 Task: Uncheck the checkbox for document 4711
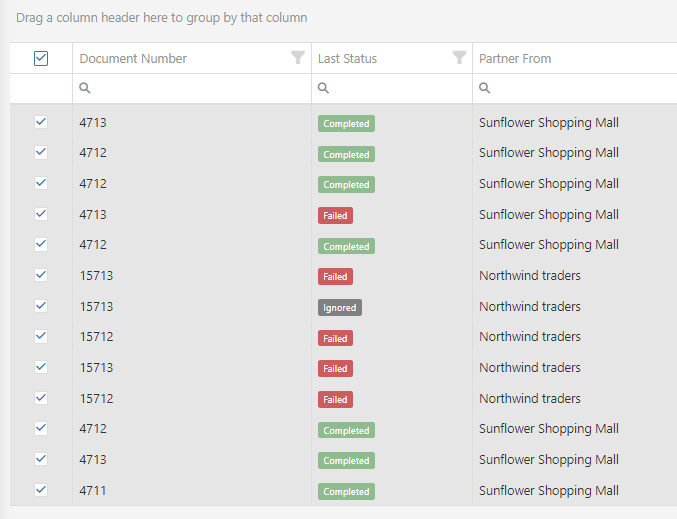click(x=41, y=490)
